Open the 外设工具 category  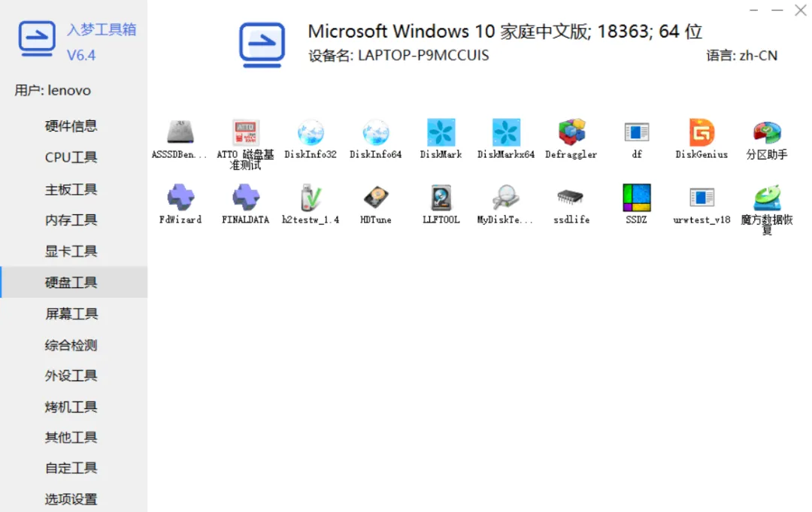(x=71, y=375)
